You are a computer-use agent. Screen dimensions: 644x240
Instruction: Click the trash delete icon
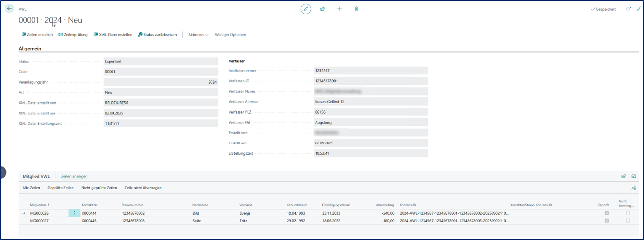coord(356,9)
